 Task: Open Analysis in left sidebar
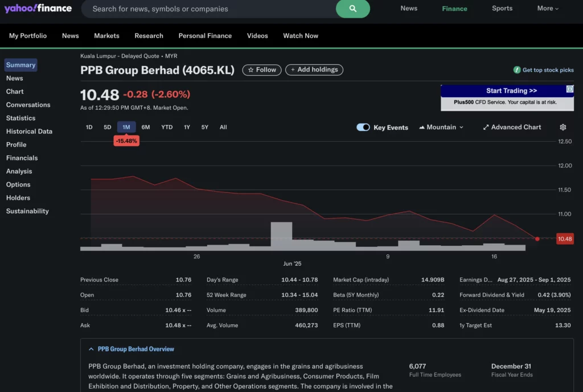point(19,171)
